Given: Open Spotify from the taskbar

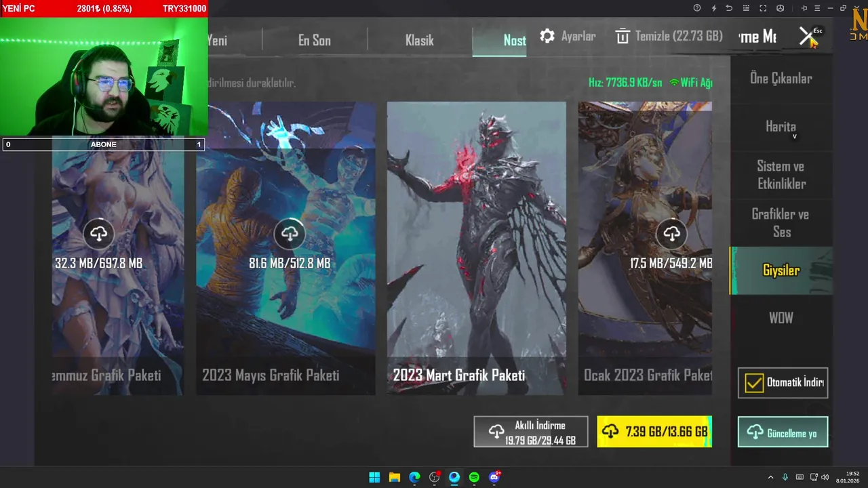Looking at the screenshot, I should pyautogui.click(x=474, y=477).
